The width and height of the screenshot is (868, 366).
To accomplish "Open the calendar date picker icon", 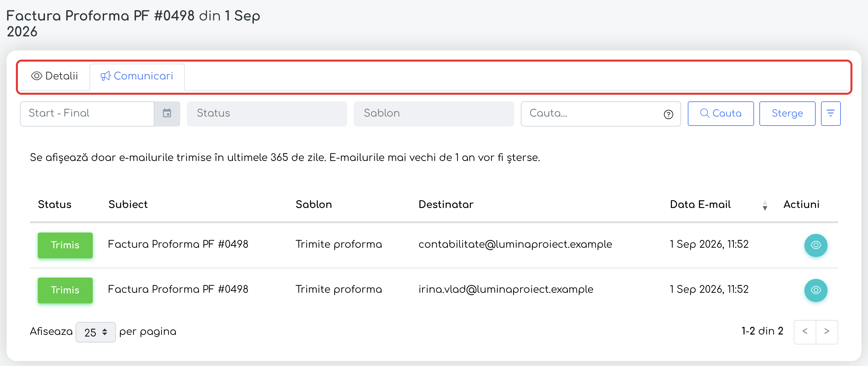I will click(167, 113).
